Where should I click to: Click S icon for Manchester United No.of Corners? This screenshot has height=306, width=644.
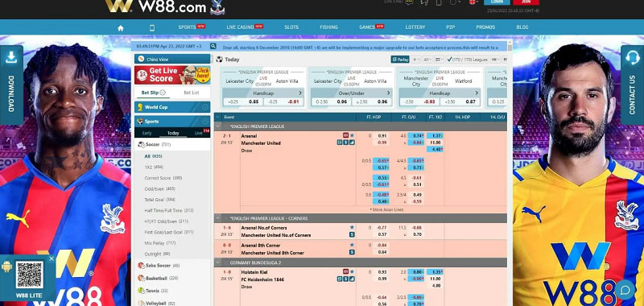352,234
